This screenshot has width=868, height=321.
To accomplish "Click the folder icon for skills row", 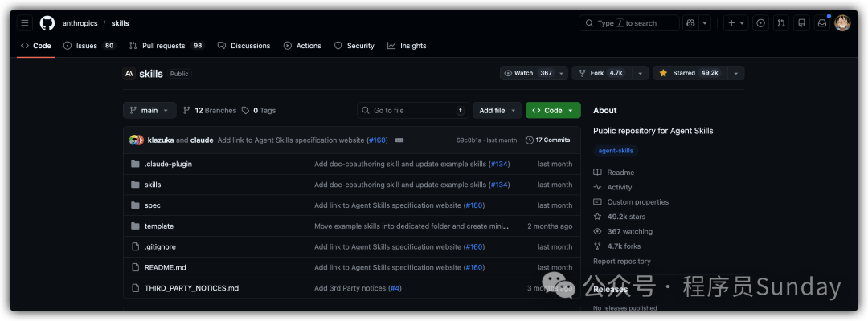I will 135,185.
